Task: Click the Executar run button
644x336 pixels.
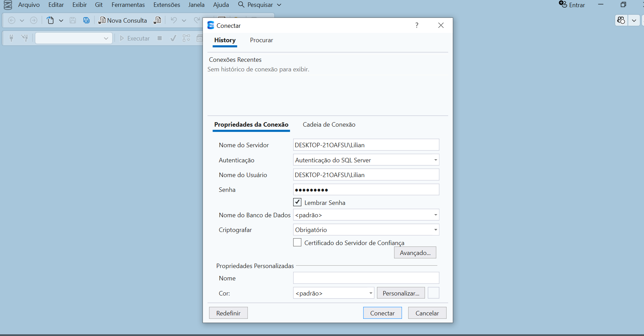Action: [x=135, y=38]
